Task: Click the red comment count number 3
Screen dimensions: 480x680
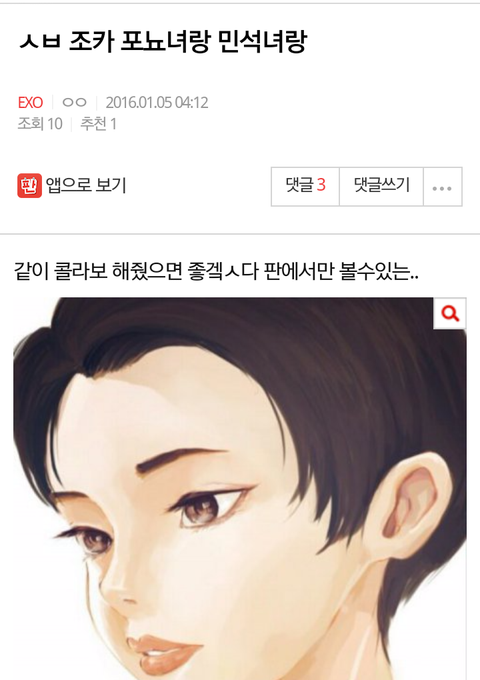Action: click(x=321, y=185)
